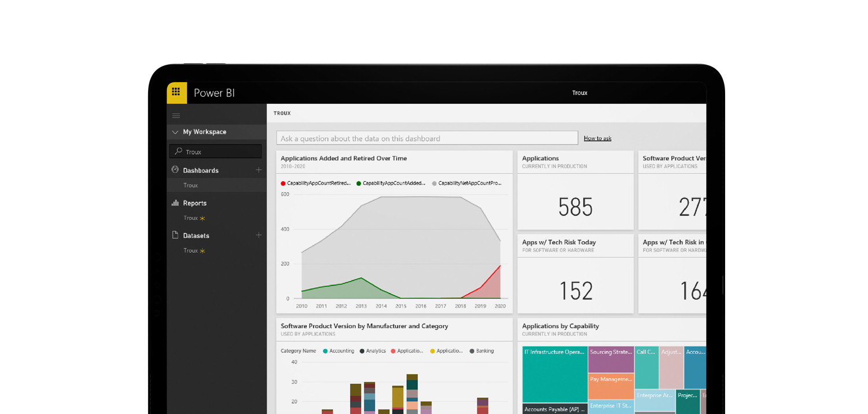Collapse the My Workspace chevron
The image size is (868, 414).
click(x=175, y=132)
